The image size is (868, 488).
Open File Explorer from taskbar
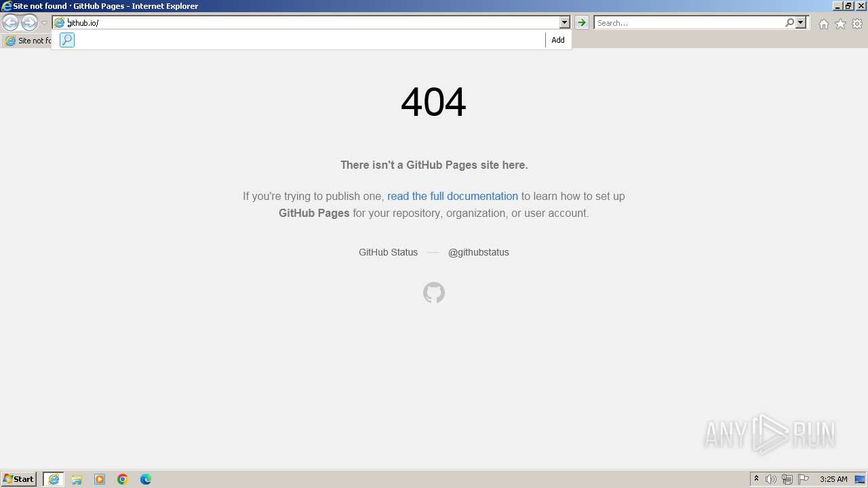pos(77,479)
